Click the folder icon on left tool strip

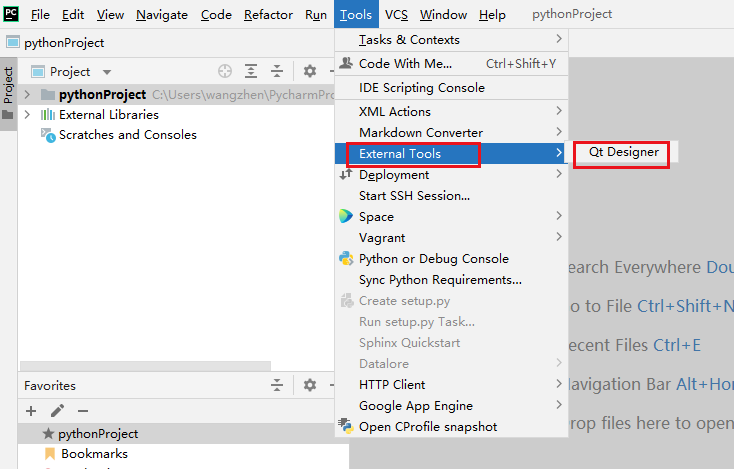click(x=8, y=115)
